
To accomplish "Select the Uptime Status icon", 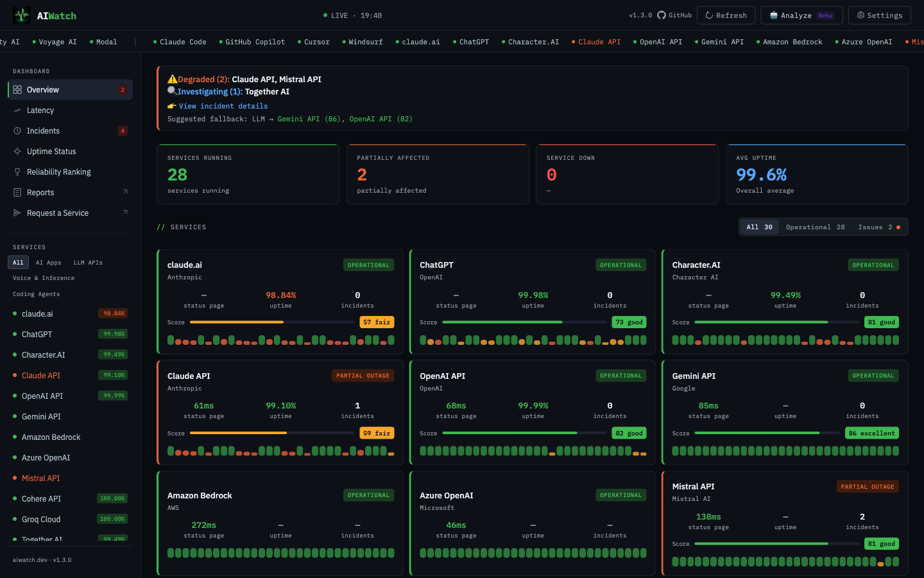I will tap(17, 152).
